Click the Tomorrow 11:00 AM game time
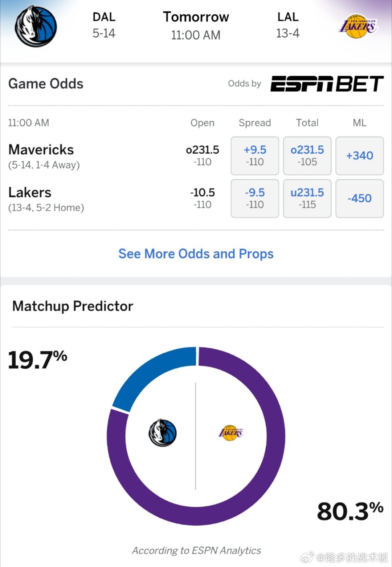This screenshot has width=392, height=567. coord(196,25)
